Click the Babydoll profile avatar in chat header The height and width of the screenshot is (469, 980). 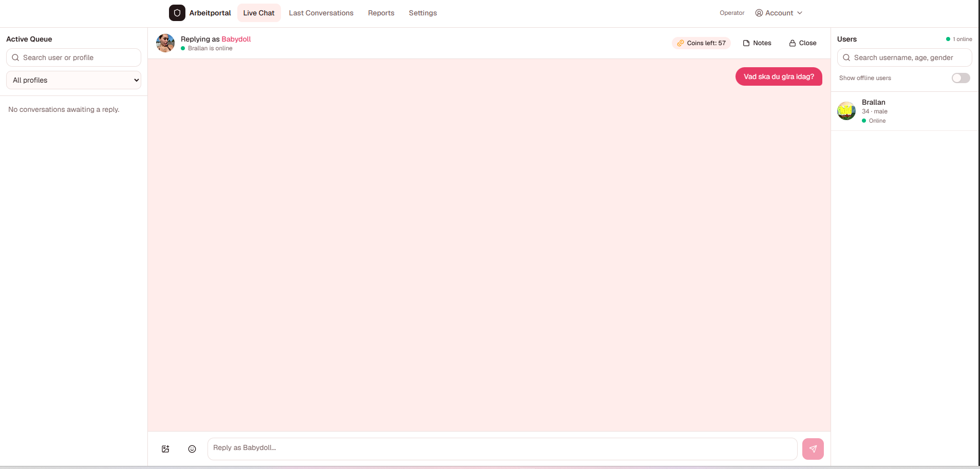(x=165, y=43)
